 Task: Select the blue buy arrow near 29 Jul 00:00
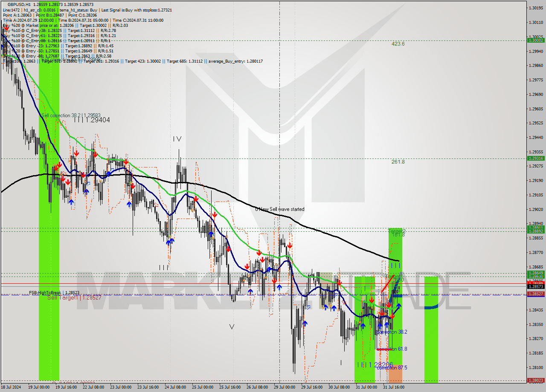point(279,287)
